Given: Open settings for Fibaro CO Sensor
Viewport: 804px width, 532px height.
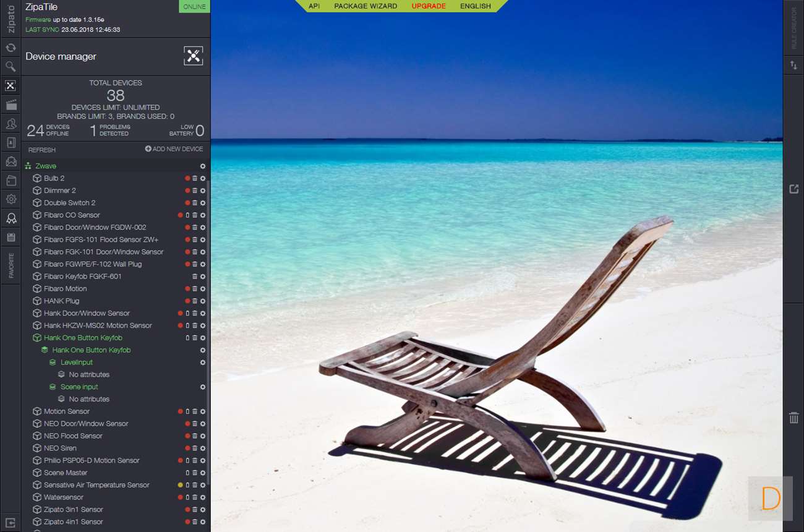Looking at the screenshot, I should coord(203,215).
